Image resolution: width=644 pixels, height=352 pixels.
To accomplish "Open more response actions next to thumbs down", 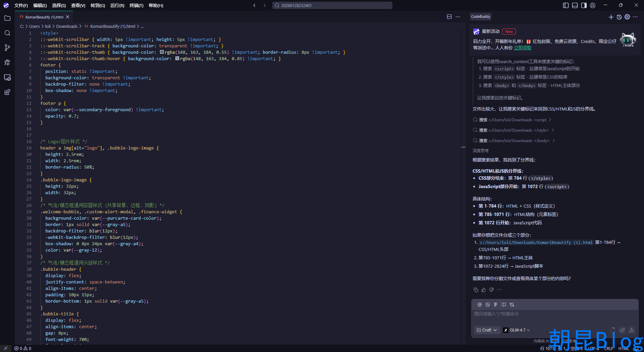I will click(x=499, y=290).
